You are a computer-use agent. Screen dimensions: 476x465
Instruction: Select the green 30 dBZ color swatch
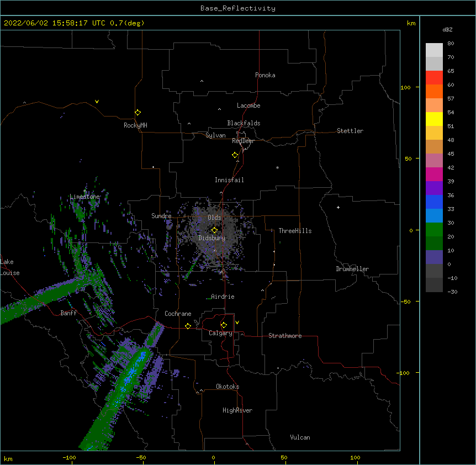click(x=434, y=230)
